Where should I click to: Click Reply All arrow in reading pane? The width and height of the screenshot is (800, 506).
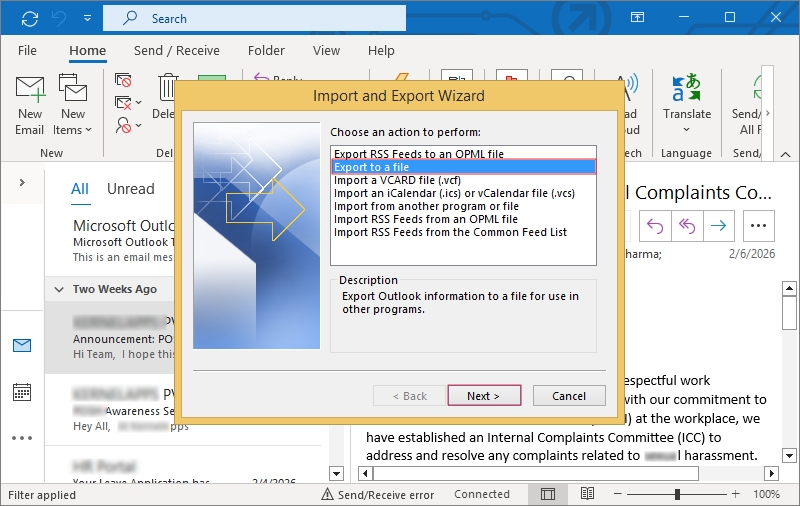(687, 225)
